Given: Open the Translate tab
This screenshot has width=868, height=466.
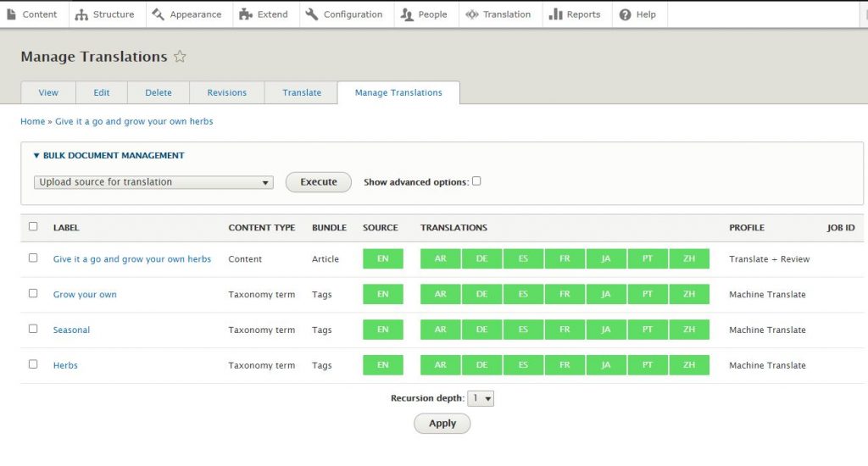Looking at the screenshot, I should 302,93.
